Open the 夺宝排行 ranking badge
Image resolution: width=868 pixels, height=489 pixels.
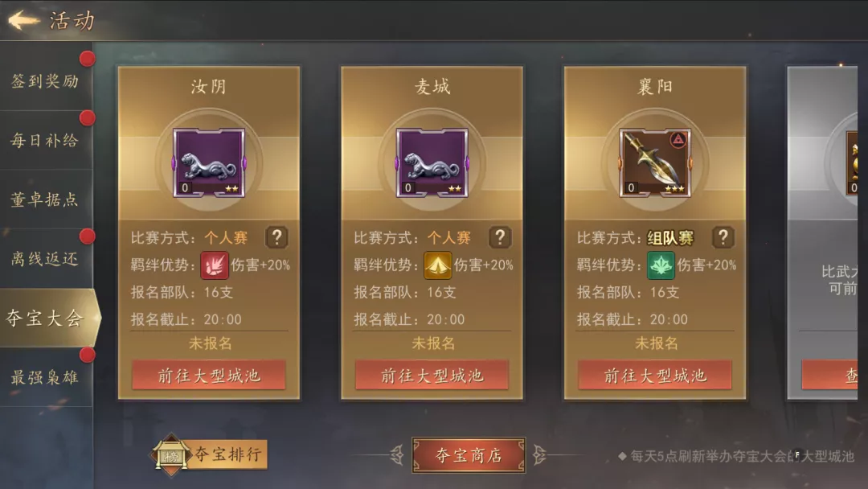click(x=209, y=455)
